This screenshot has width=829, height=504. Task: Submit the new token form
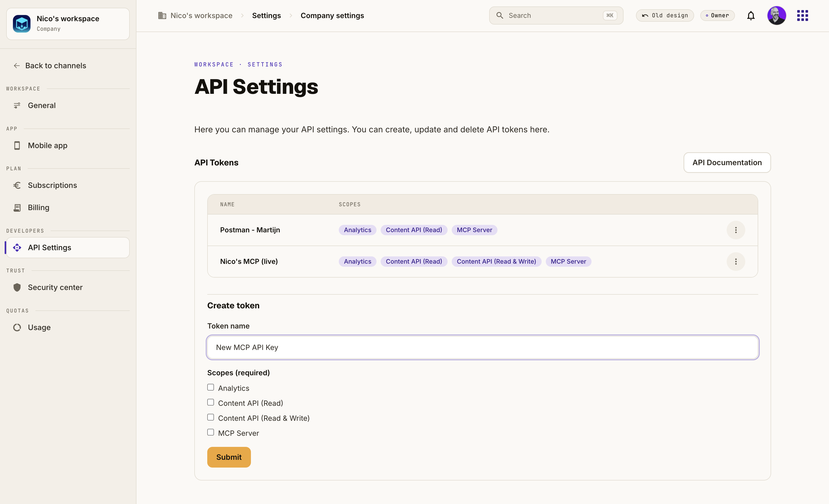[x=229, y=457]
